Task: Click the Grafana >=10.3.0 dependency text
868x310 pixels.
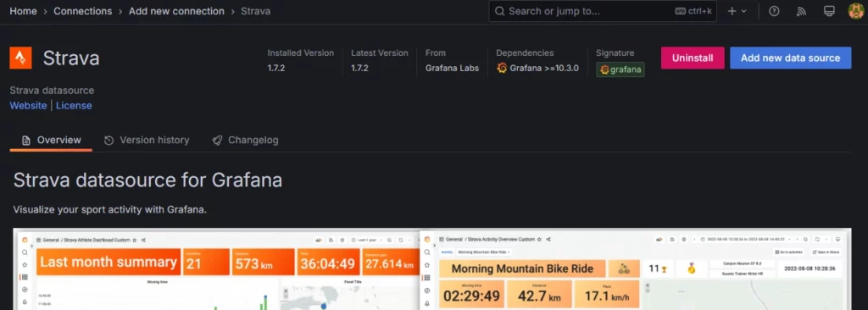Action: pyautogui.click(x=544, y=68)
